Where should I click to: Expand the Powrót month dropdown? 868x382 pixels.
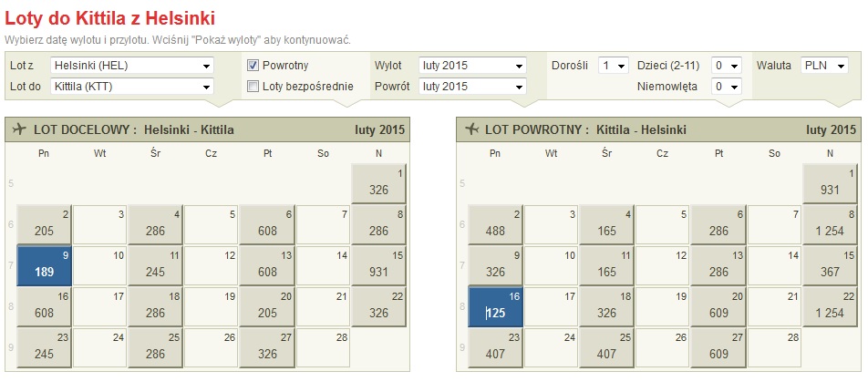coord(472,87)
